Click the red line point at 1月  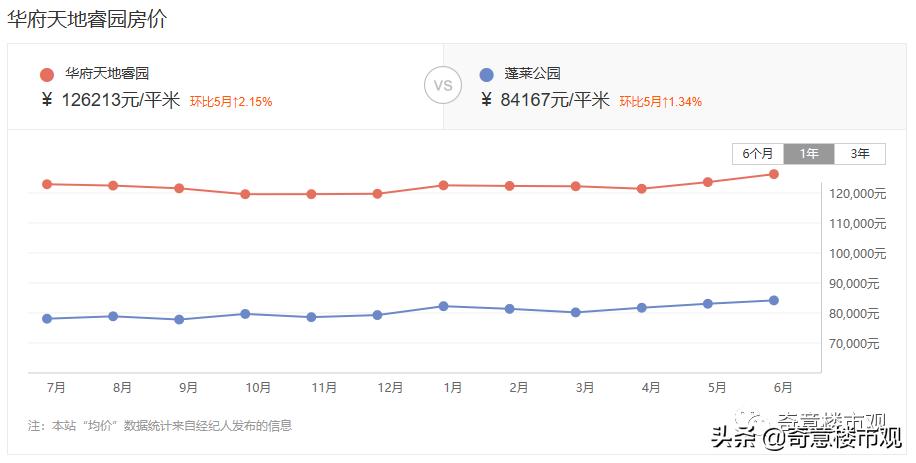(x=443, y=185)
